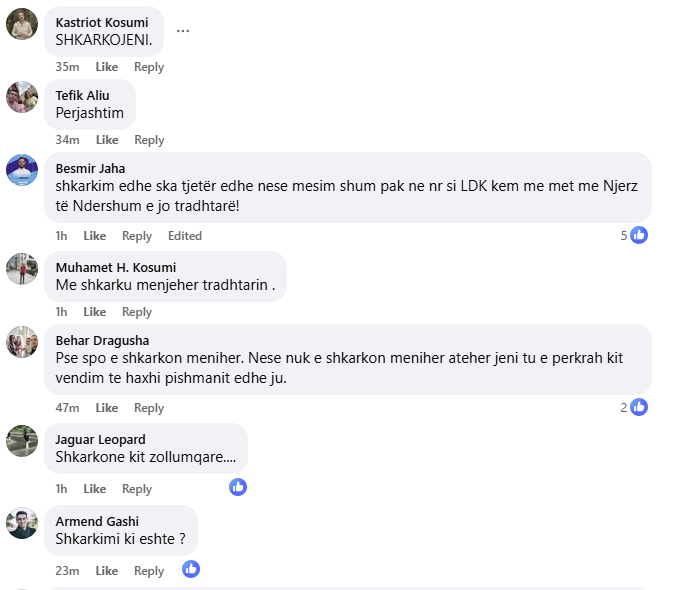
Task: Reply to Jaguar Leopard's comment
Action: pyautogui.click(x=137, y=489)
